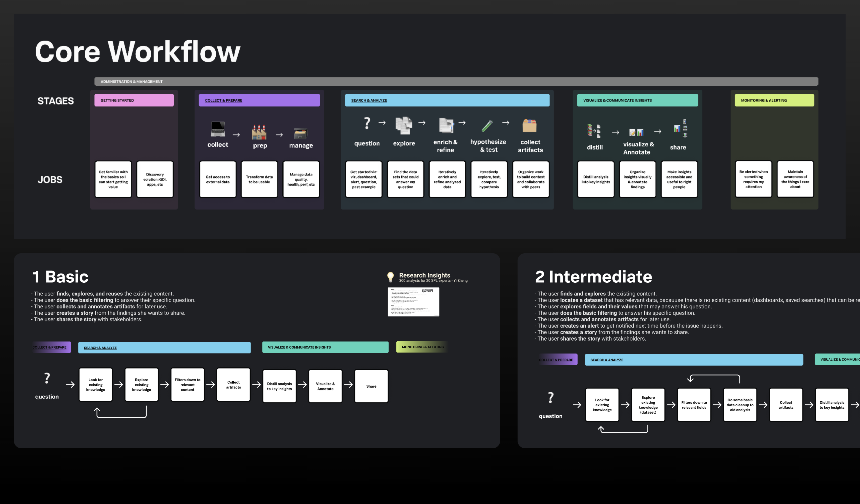Click the chart icon above 'visualize & Annotate'
Screen dimensions: 860x504
(636, 132)
